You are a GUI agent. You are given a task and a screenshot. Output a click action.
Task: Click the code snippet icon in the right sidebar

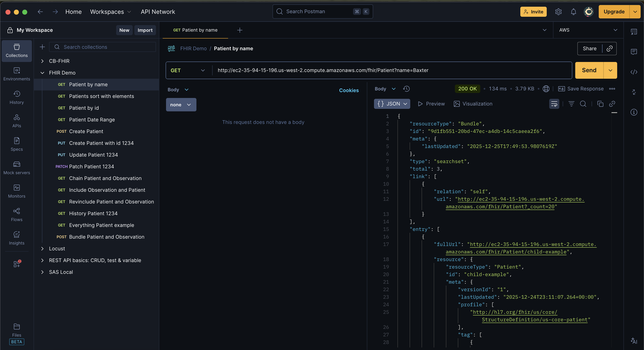(x=634, y=72)
